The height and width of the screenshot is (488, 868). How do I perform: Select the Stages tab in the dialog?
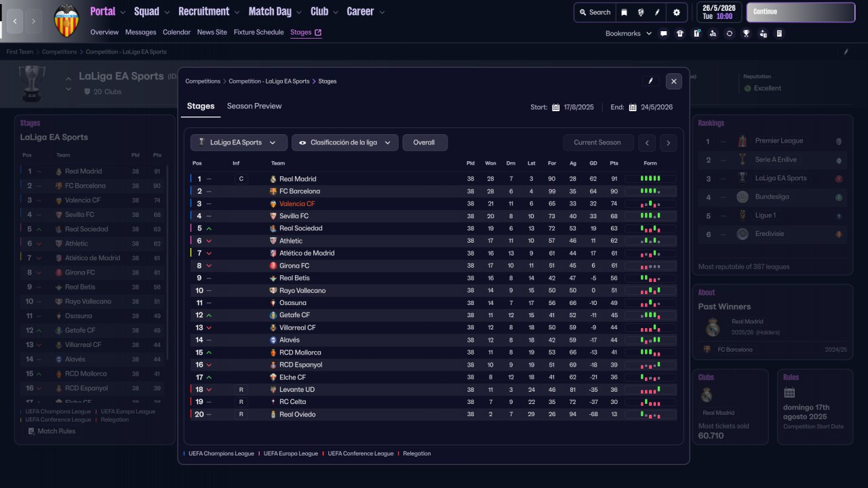(x=201, y=106)
